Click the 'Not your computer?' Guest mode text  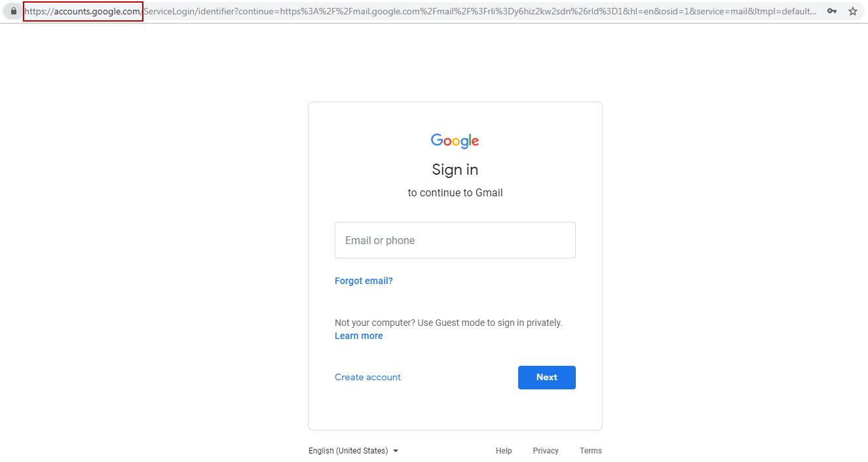coord(448,323)
